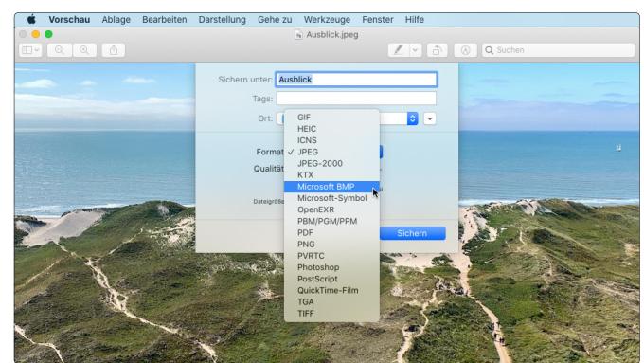
Task: Choose PDF from the format list
Action: (x=331, y=233)
